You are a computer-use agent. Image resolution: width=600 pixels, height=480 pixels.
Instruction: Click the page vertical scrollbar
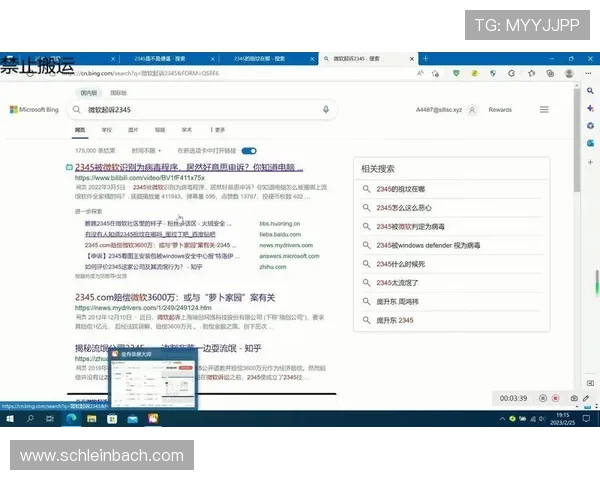point(577,138)
